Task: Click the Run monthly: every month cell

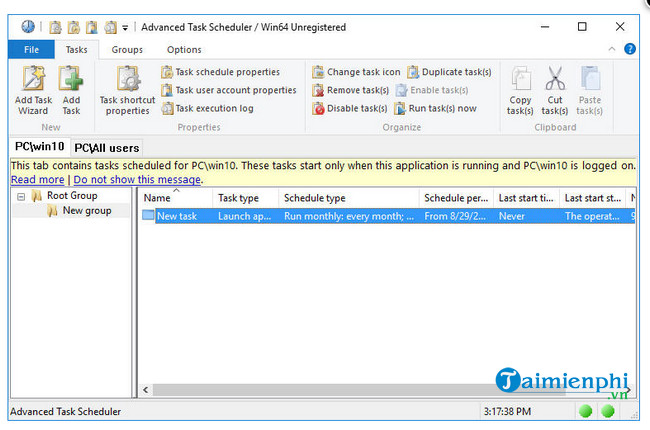Action: (349, 216)
